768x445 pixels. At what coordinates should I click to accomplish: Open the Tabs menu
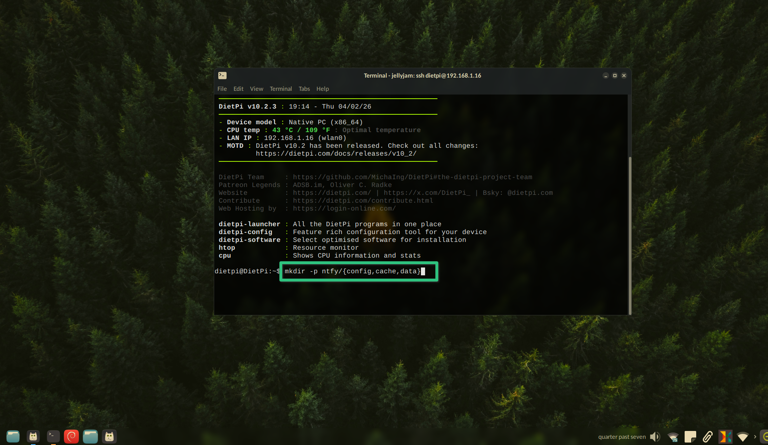pyautogui.click(x=304, y=89)
